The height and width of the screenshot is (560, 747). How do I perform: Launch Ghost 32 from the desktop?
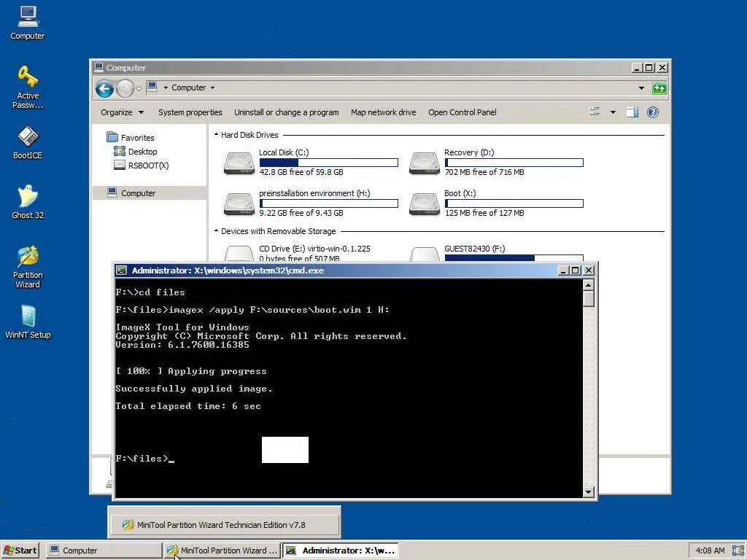coord(28,202)
